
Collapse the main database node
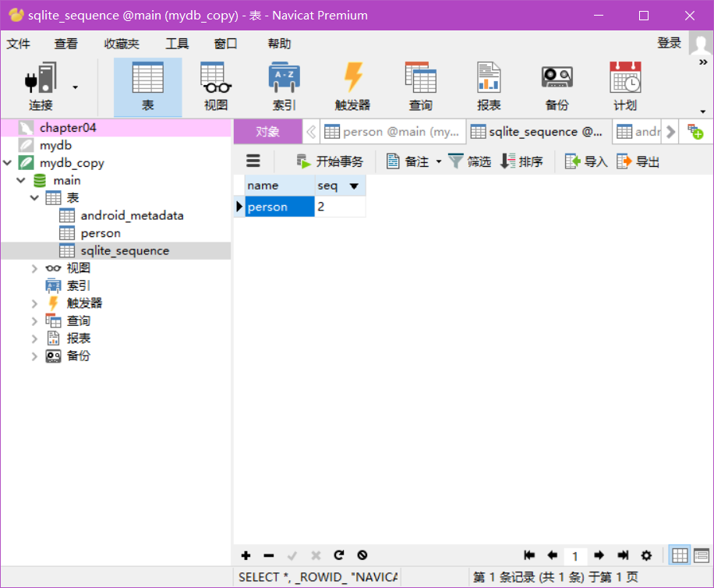pos(21,180)
